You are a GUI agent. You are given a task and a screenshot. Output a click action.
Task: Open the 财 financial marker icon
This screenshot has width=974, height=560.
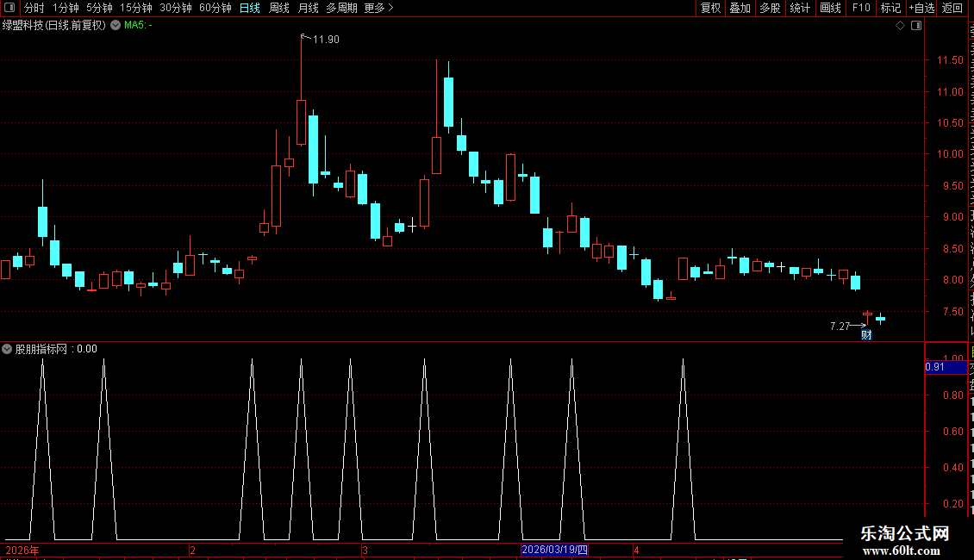tap(866, 335)
